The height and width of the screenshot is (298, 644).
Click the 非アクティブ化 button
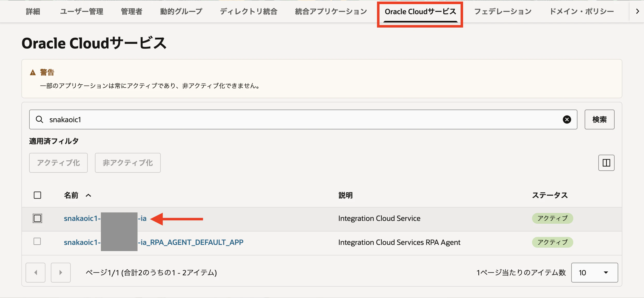coord(128,163)
